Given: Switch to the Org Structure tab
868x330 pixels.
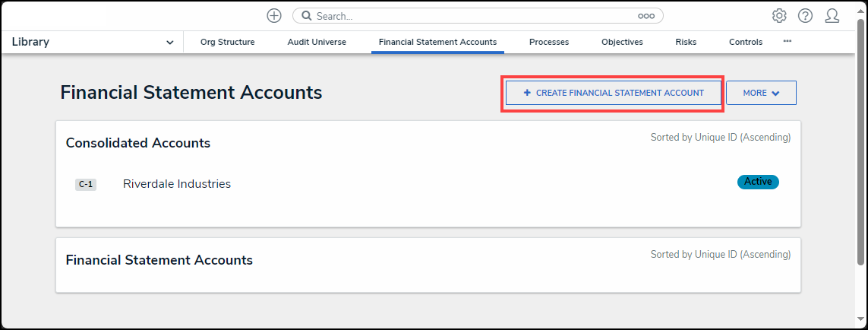Looking at the screenshot, I should (227, 42).
